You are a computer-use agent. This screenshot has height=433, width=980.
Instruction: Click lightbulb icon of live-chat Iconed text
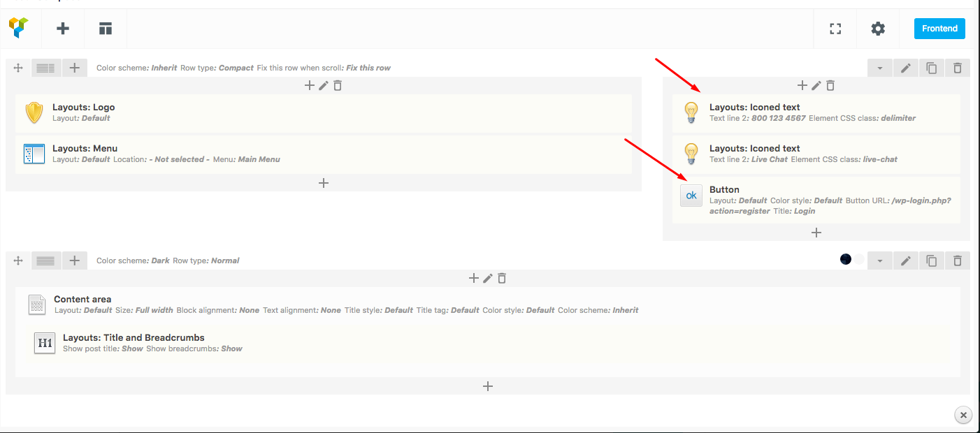691,154
